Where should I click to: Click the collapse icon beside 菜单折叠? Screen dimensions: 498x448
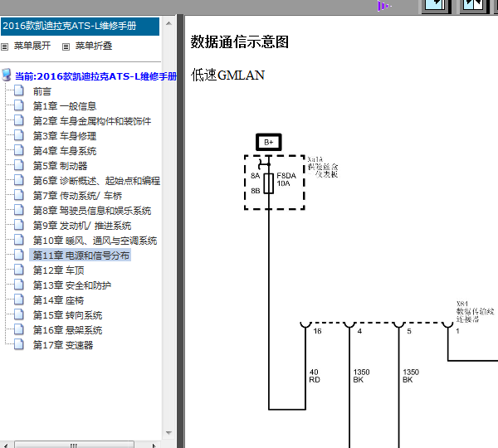pos(66,47)
